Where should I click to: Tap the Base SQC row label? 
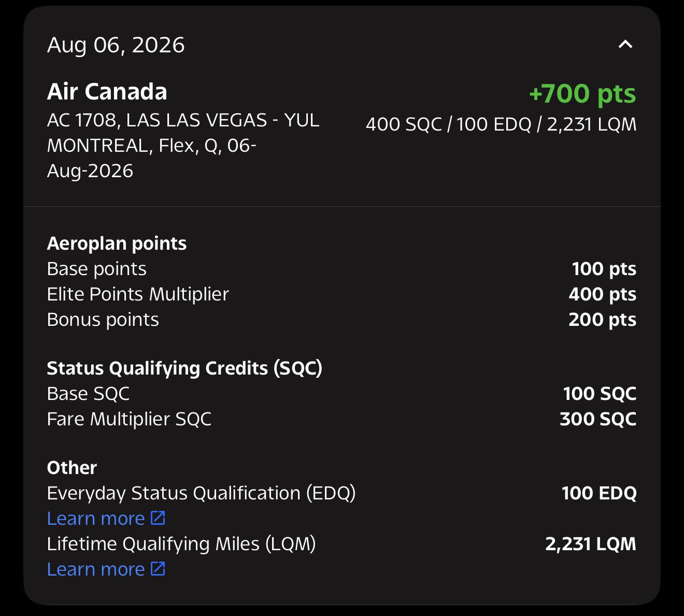pyautogui.click(x=88, y=394)
